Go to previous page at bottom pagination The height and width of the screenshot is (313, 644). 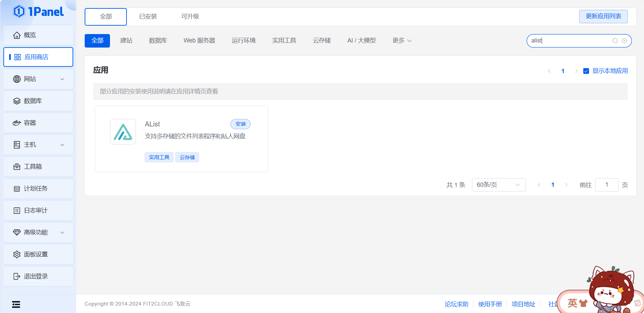[539, 185]
